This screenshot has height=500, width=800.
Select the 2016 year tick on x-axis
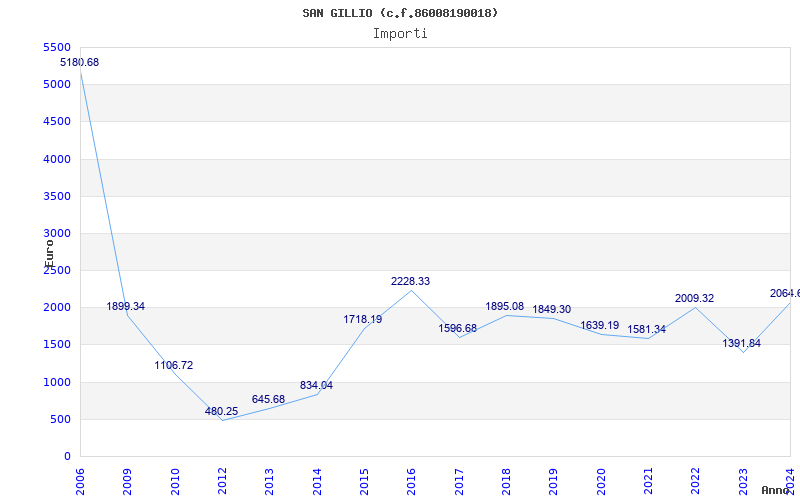point(412,479)
